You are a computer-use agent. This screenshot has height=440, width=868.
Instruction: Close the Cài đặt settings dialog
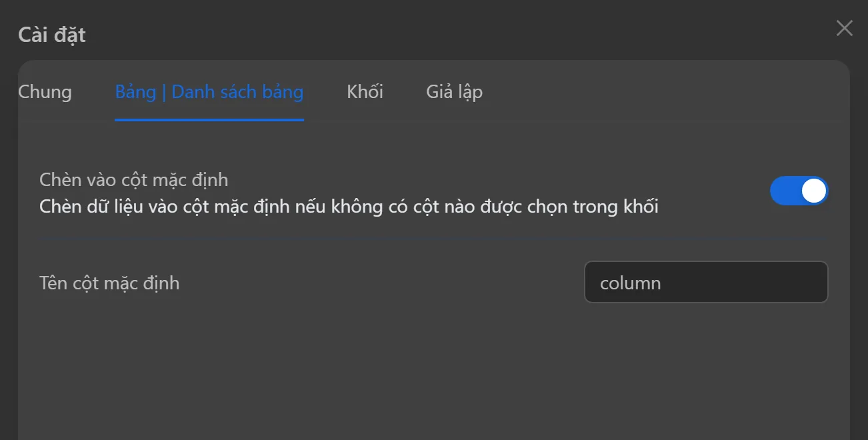tap(844, 29)
